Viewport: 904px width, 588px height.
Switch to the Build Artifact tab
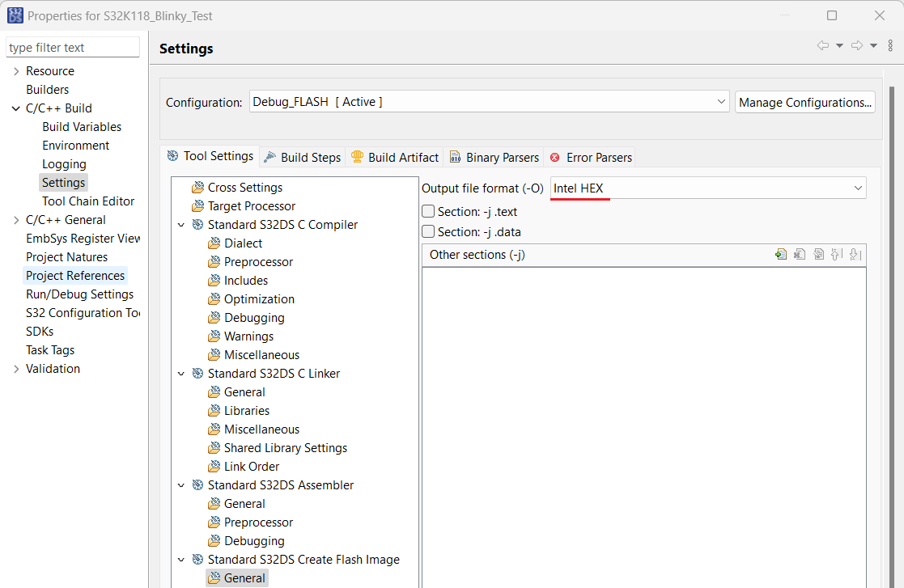pyautogui.click(x=395, y=157)
